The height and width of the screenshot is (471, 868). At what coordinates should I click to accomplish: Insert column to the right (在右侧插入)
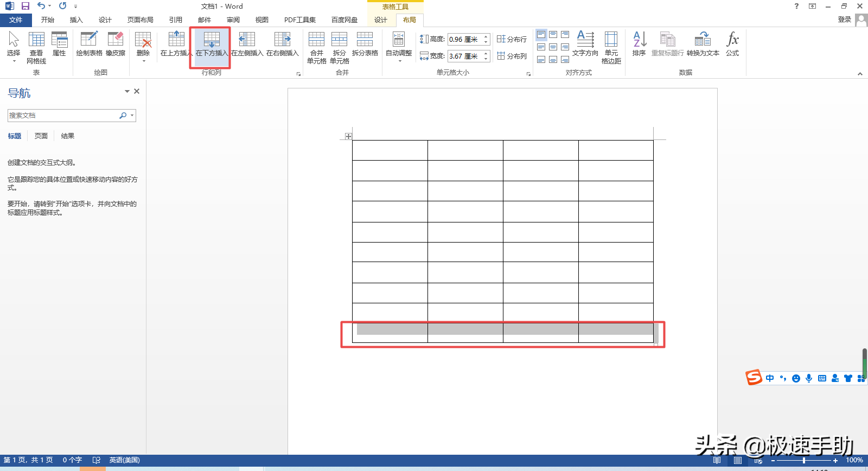point(282,44)
